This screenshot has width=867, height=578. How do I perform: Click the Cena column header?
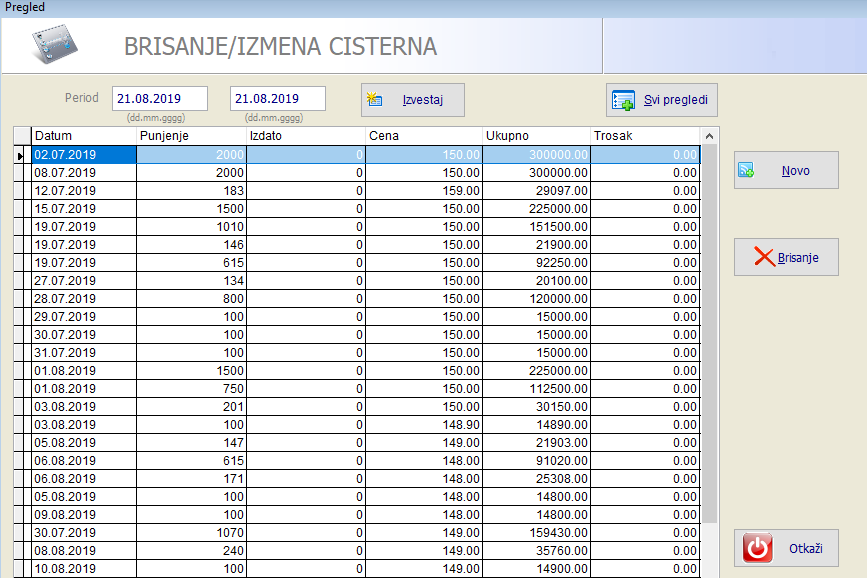(423, 136)
